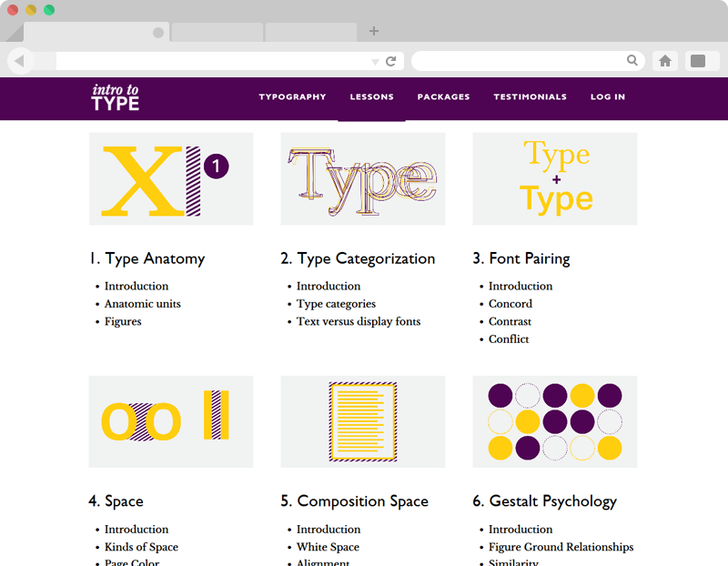728x566 pixels.
Task: Click the browser back arrow button
Action: coord(20,61)
